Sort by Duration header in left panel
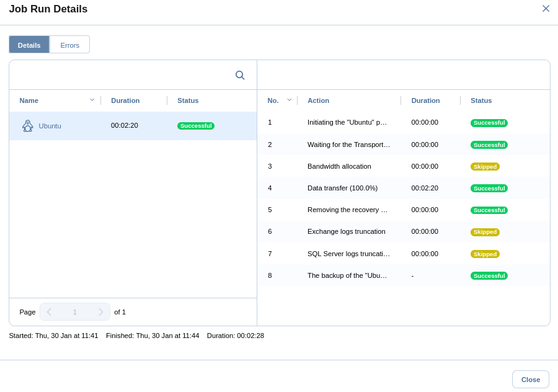The width and height of the screenshot is (558, 392). (x=125, y=100)
